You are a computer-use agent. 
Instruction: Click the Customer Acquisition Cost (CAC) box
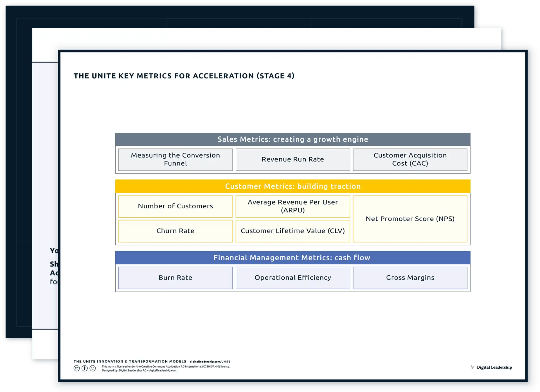click(x=410, y=159)
